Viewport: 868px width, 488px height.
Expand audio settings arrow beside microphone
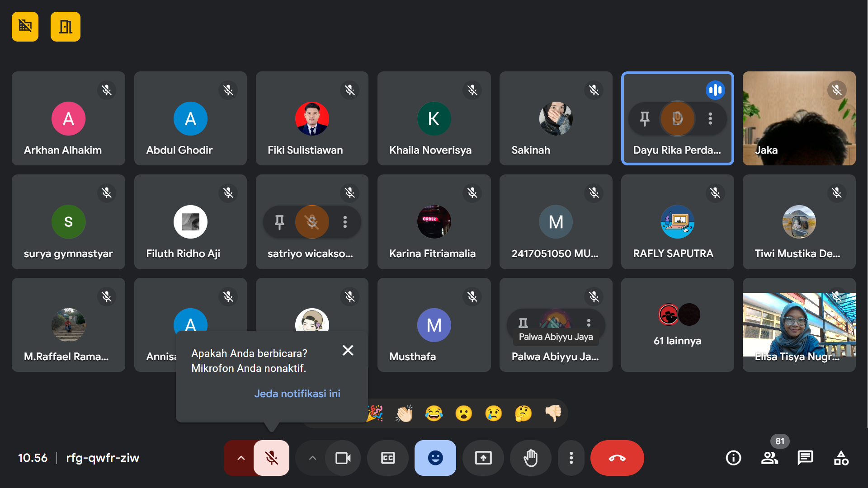241,458
